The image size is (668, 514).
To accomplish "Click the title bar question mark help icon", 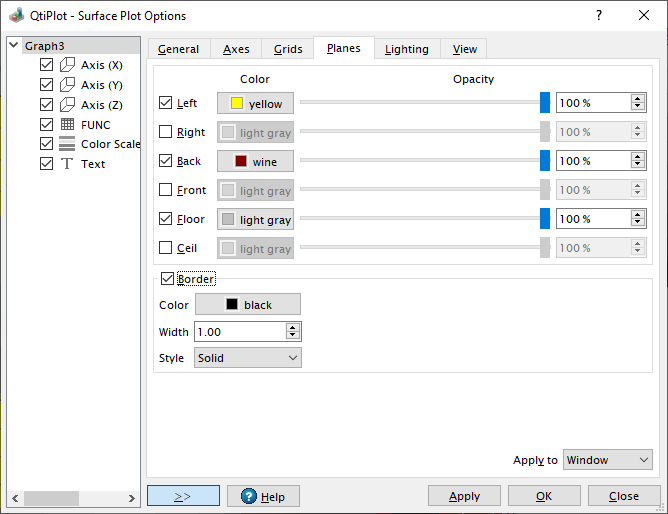I will point(599,16).
